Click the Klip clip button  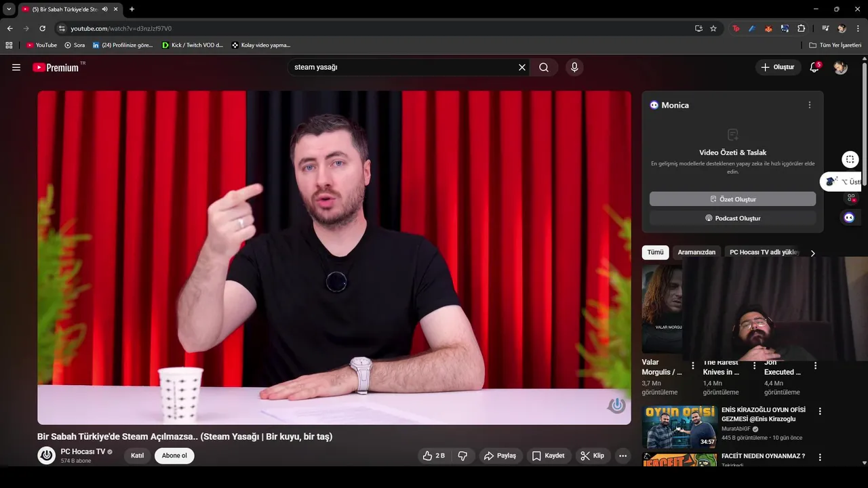point(592,455)
